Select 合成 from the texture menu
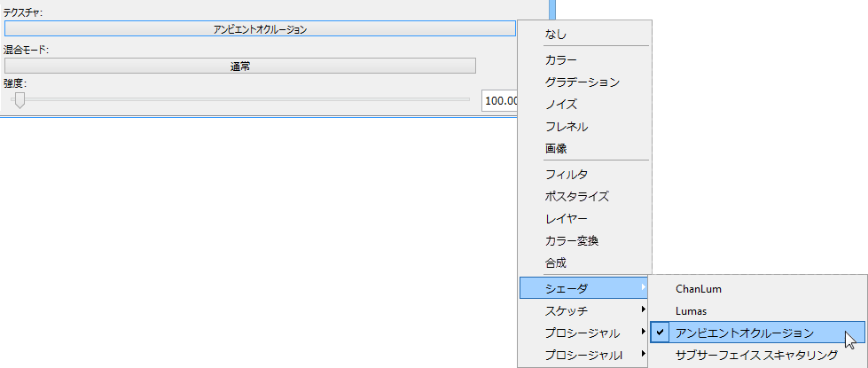The image size is (868, 368). [584, 262]
